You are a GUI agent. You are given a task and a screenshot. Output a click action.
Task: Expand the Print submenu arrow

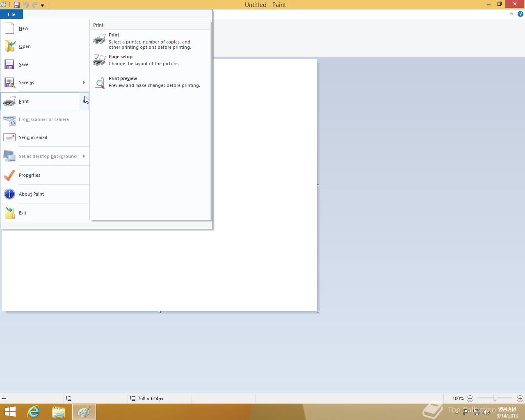[84, 101]
